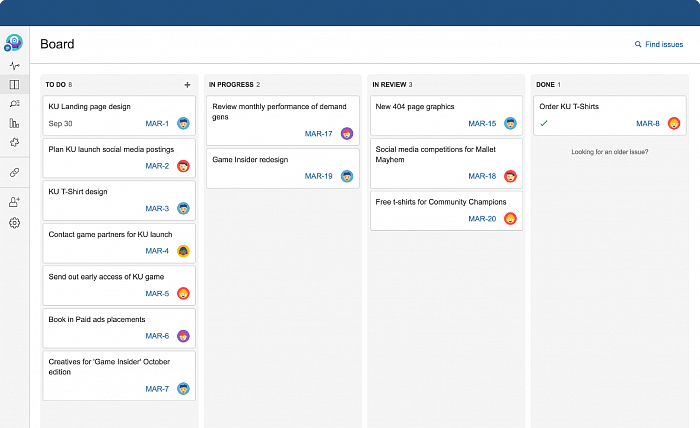
Task: Add a new issue with the plus icon in To Do
Action: [187, 85]
